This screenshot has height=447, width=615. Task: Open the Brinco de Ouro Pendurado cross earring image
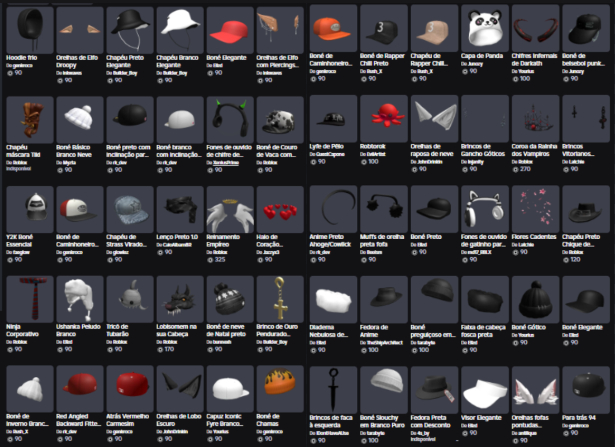point(280,299)
